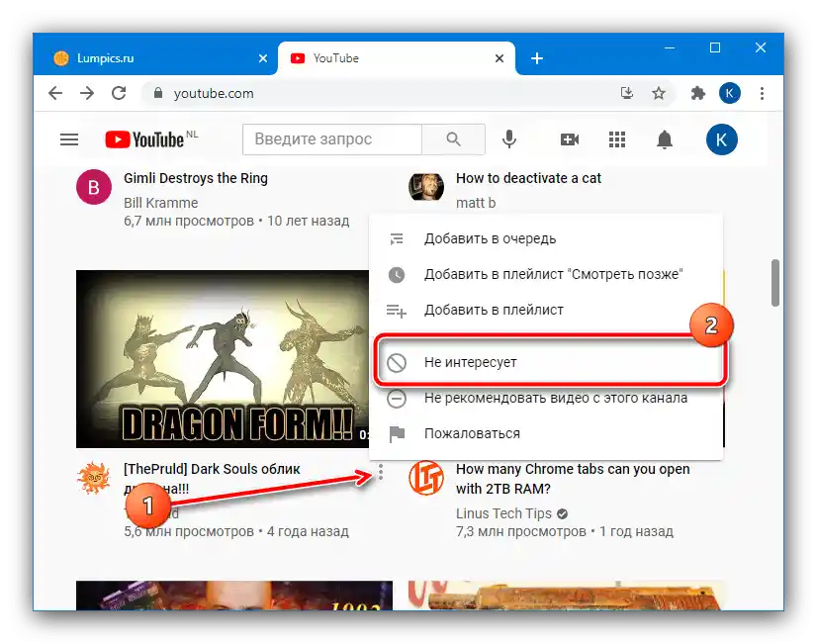
Task: Open the YouTube apps grid icon
Action: [617, 139]
